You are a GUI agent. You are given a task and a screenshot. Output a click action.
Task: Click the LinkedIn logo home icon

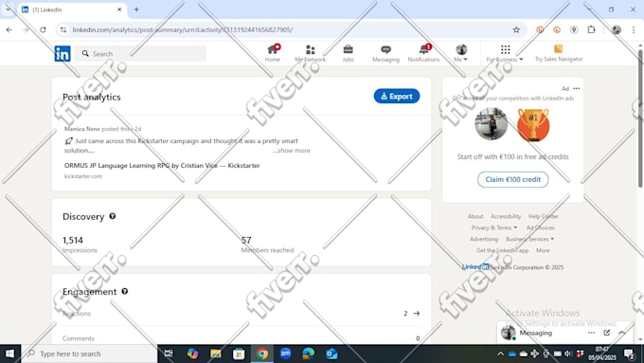tap(63, 53)
